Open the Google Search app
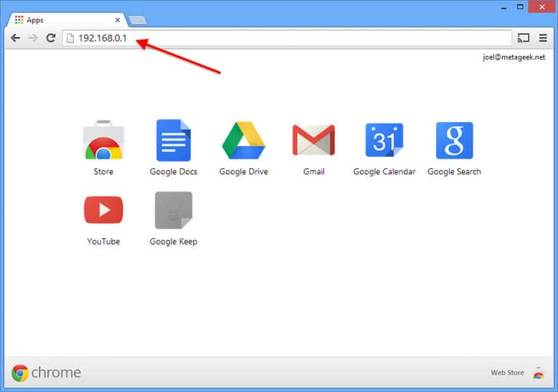 (454, 141)
